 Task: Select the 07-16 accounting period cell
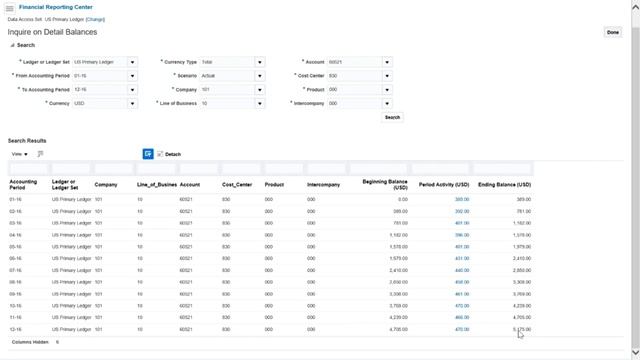[x=16, y=270]
